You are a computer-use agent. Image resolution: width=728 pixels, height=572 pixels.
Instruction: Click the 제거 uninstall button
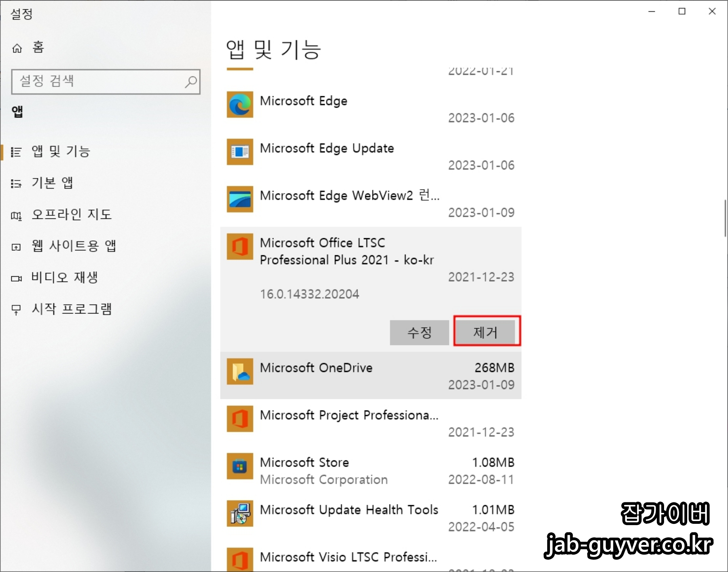485,333
